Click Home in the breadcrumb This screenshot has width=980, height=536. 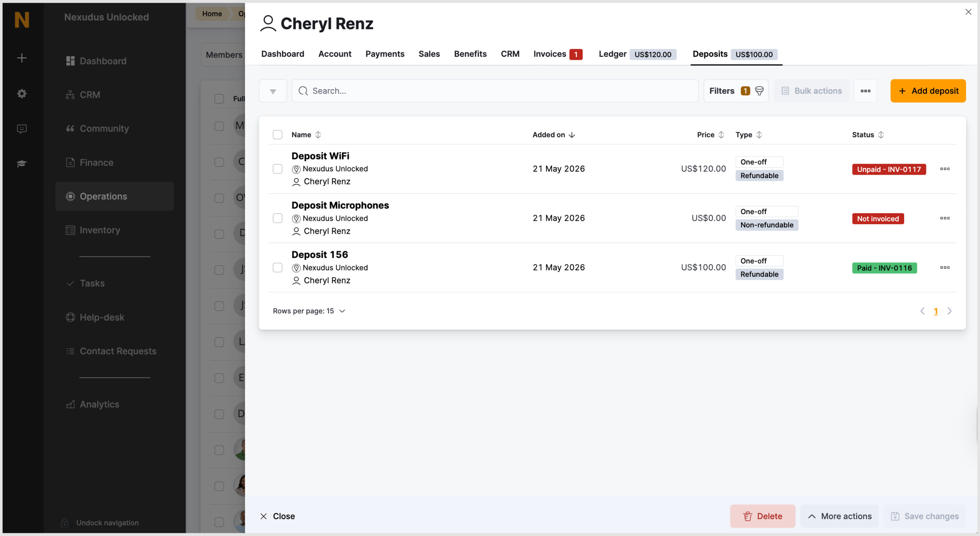pos(212,14)
